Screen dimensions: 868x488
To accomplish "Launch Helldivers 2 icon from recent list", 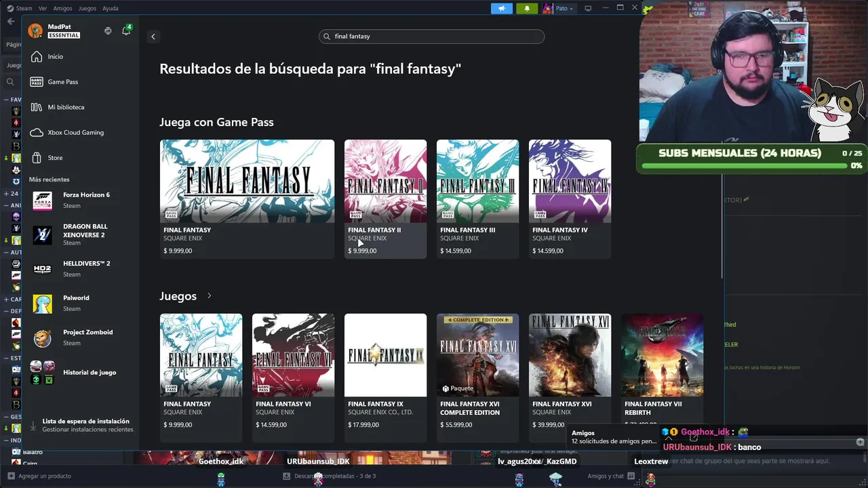I will point(42,269).
